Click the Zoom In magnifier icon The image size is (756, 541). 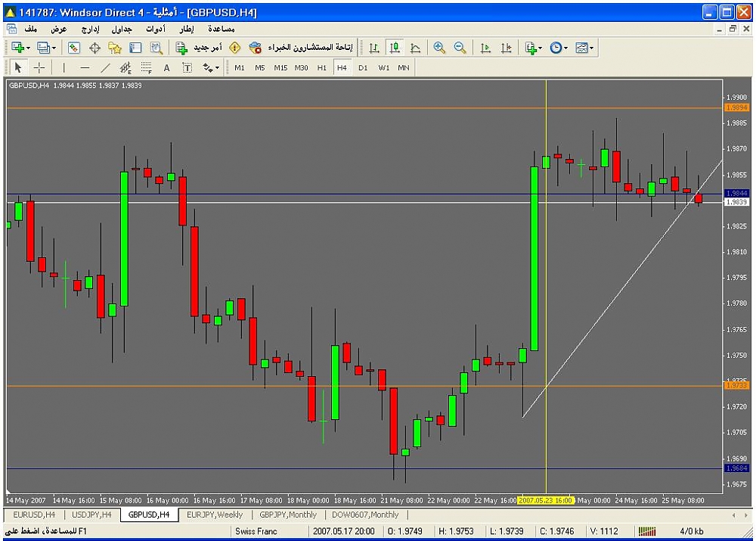tap(439, 48)
